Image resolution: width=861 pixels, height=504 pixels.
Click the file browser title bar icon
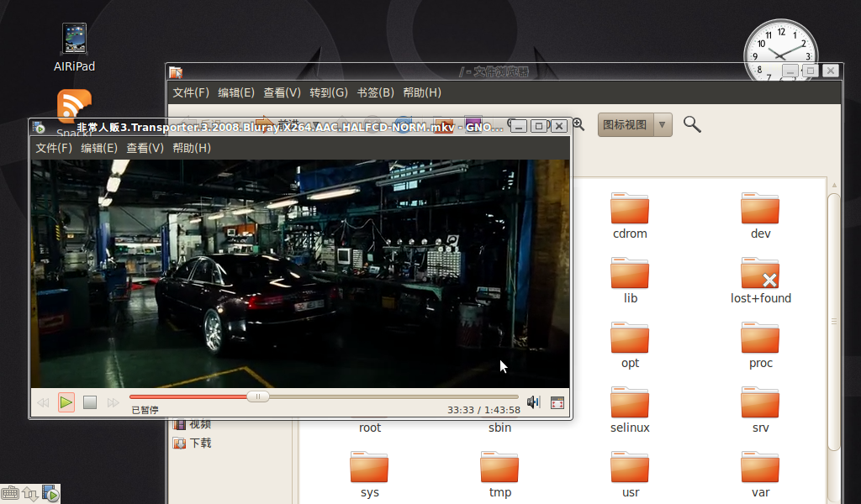coord(176,72)
